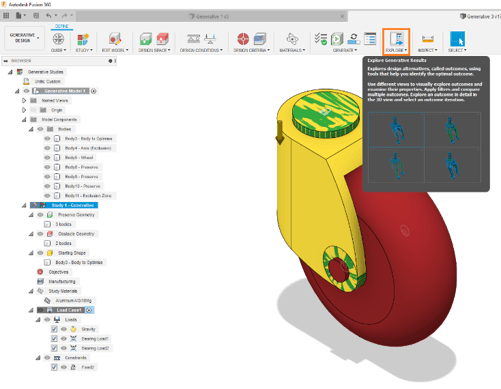Click the Preserve Geometry design space icon
This screenshot has height=389, width=501.
click(146, 39)
